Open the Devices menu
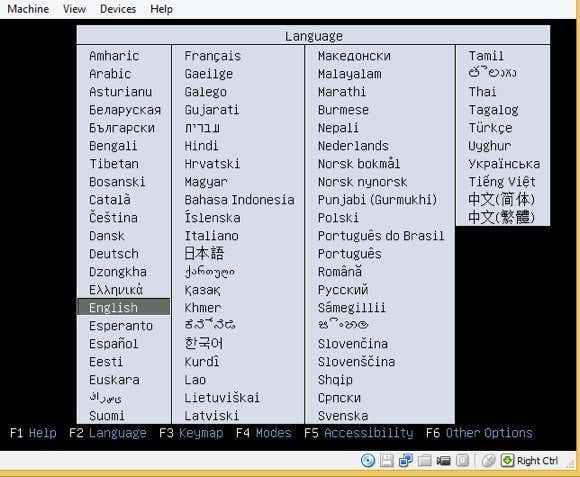 [x=118, y=9]
